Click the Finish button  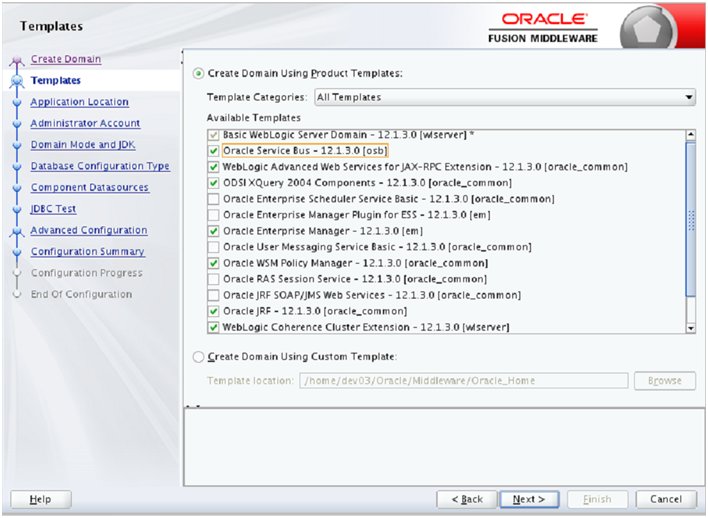[597, 499]
